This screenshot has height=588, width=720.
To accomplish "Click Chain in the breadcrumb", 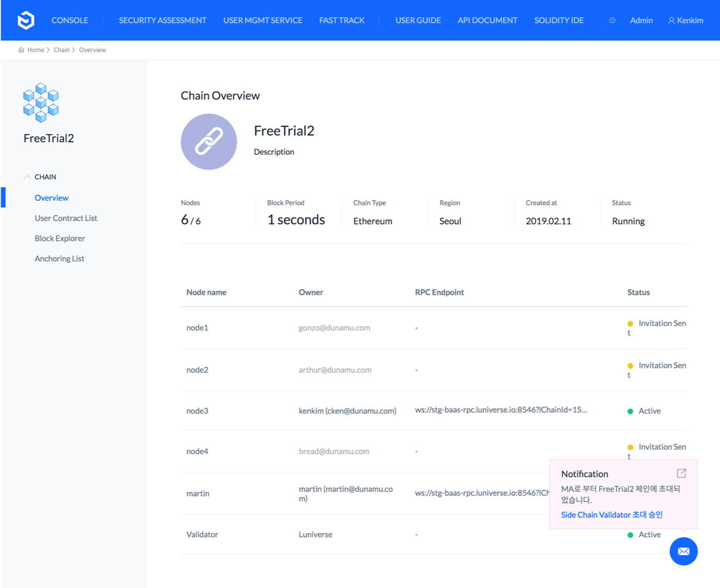I will coord(62,50).
